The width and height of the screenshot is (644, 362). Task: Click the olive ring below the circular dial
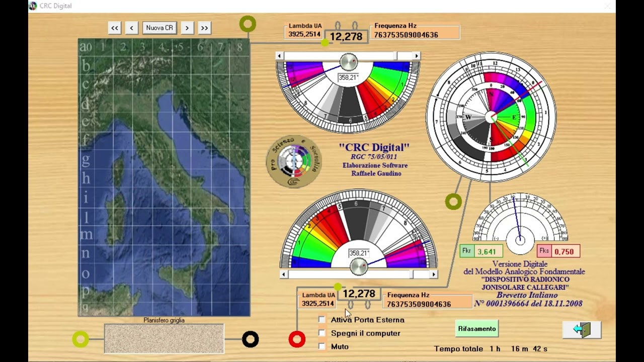click(453, 202)
